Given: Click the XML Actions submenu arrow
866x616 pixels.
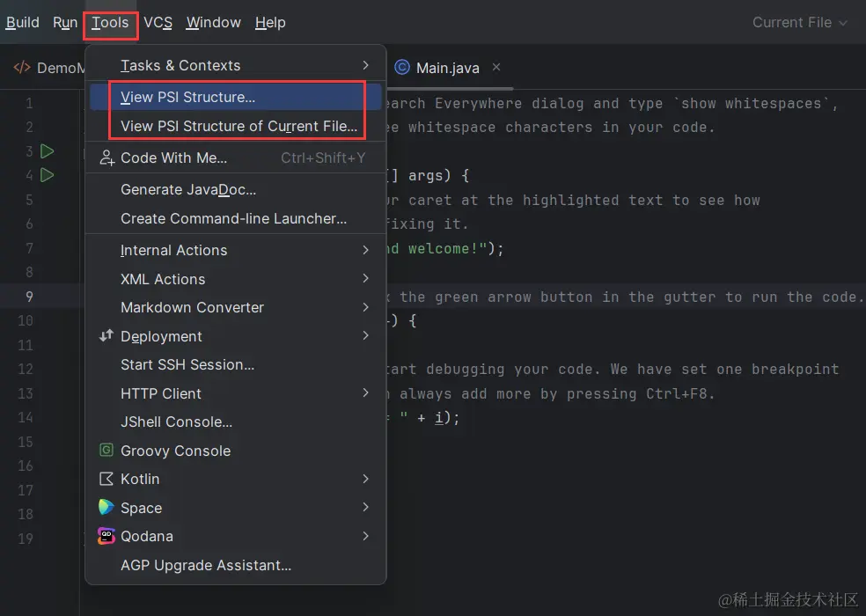Looking at the screenshot, I should click(365, 278).
